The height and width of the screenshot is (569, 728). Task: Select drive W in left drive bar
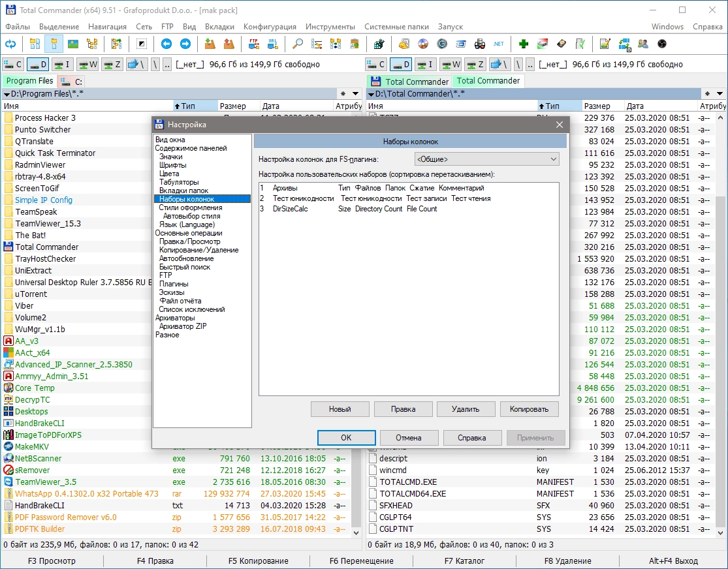87,65
